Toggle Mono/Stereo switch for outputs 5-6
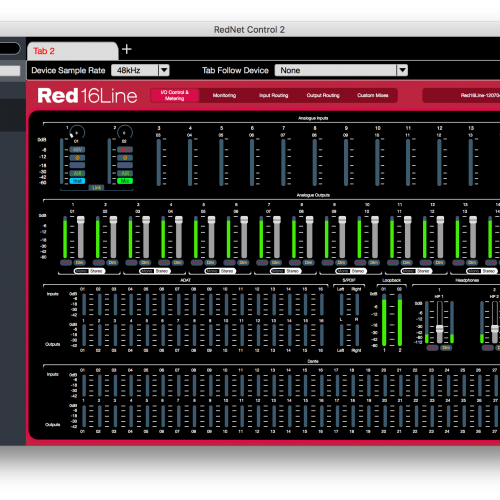500x500 pixels. [x=220, y=271]
